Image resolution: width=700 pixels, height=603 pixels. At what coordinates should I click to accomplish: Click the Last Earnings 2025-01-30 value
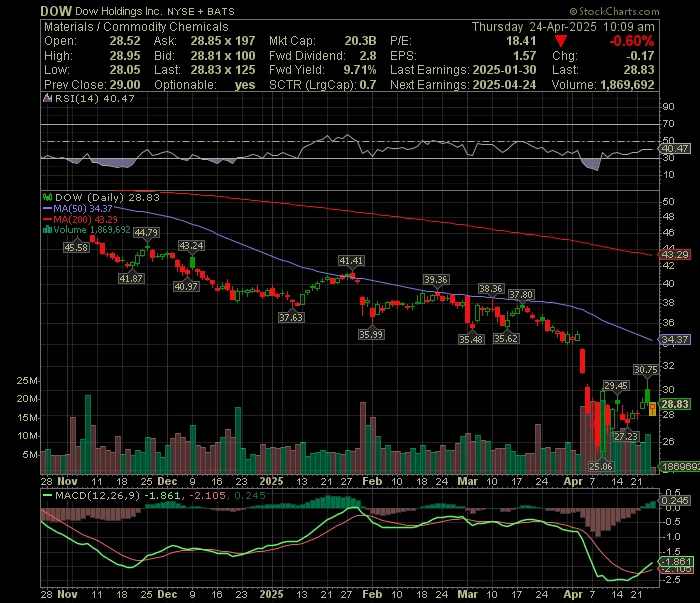pyautogui.click(x=504, y=70)
